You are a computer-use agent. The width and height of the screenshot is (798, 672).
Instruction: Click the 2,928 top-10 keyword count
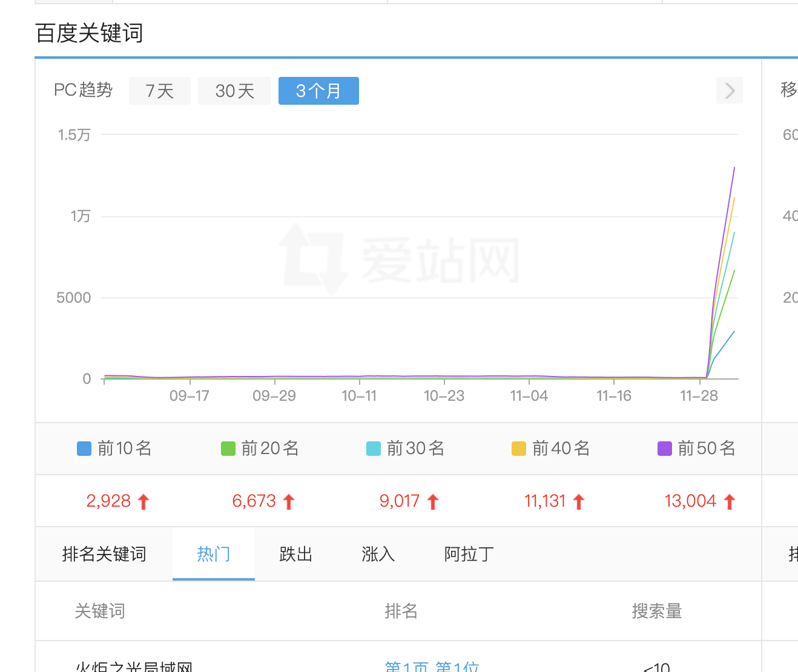coord(108,501)
